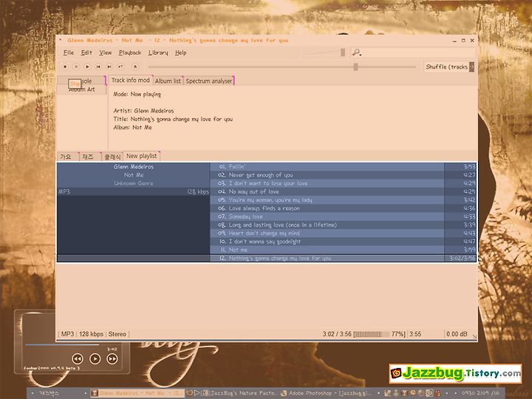The height and width of the screenshot is (399, 532).
Task: Click the Stop playback toolbar button
Action: coord(65,66)
